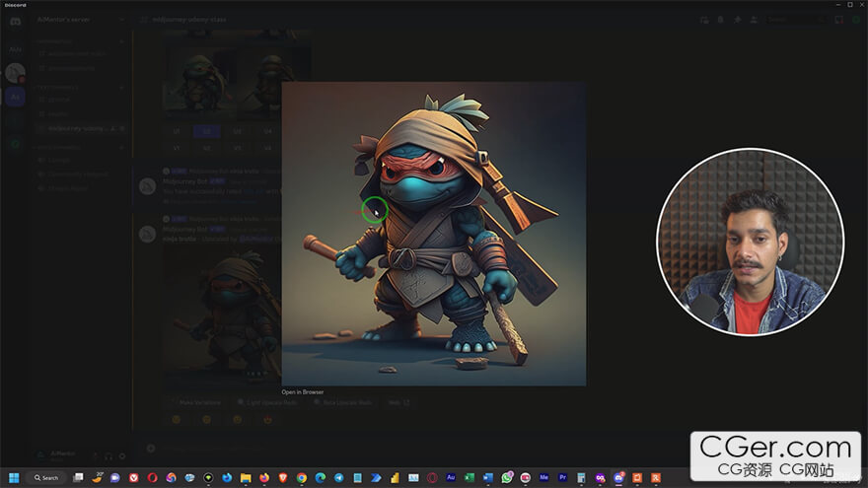
Task: Toggle microphone mute in user panel
Action: point(96,455)
